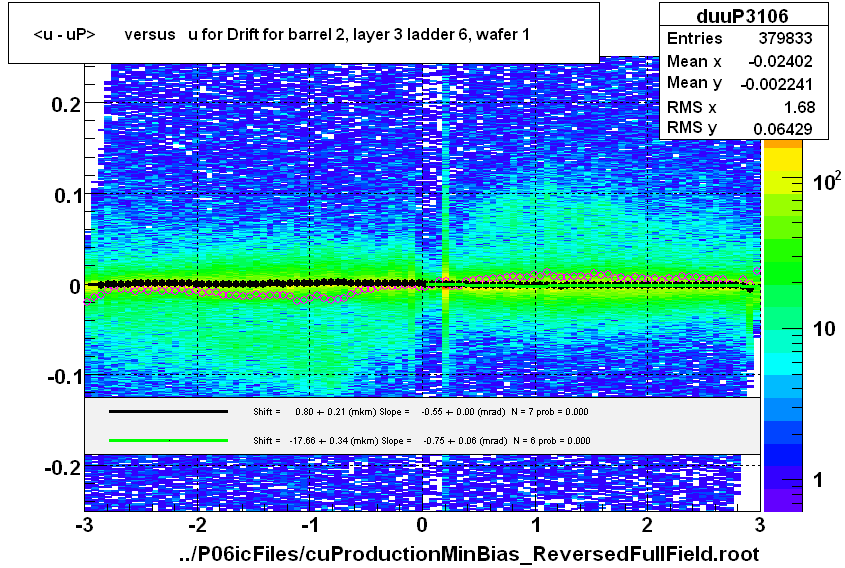The image size is (845, 568).
Task: Click the Mean y -0.002241 row
Action: coord(739,84)
